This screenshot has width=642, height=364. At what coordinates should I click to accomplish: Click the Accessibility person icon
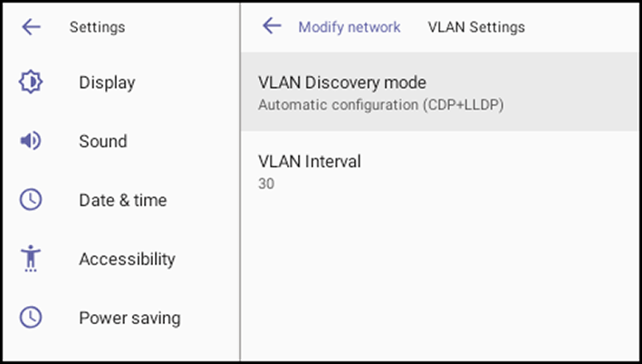[31, 258]
